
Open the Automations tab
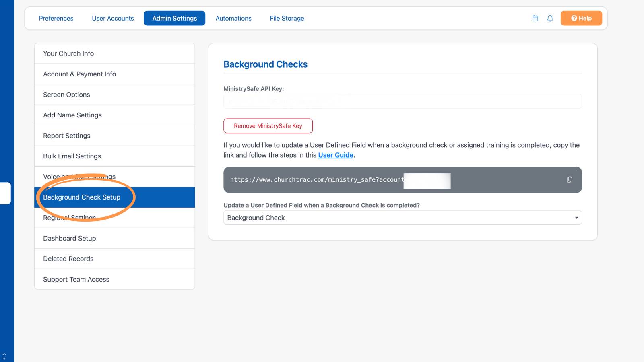[233, 18]
